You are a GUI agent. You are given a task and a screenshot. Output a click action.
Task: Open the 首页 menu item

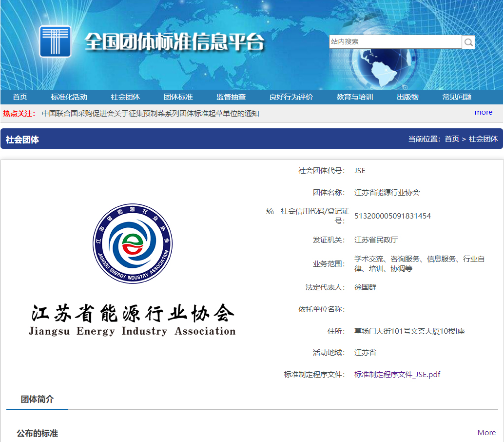(20, 97)
